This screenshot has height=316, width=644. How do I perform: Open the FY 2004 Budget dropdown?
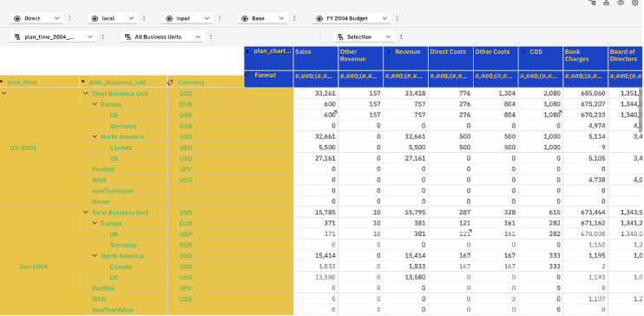point(352,18)
